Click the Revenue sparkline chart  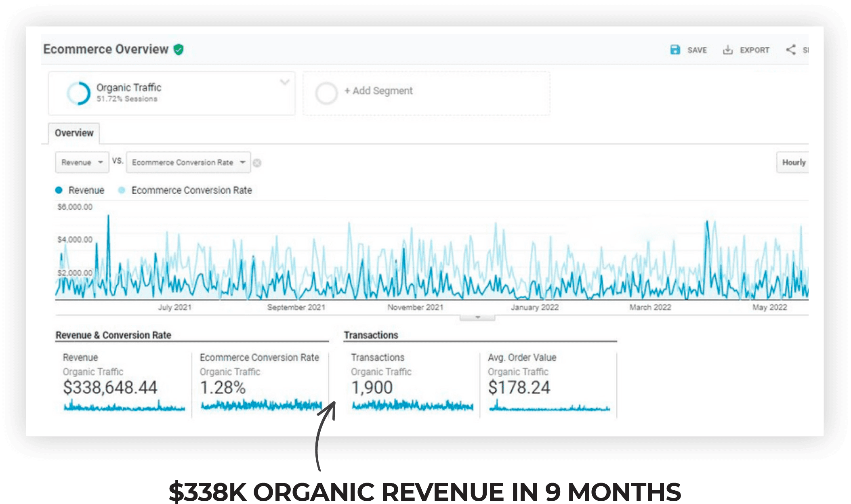124,405
